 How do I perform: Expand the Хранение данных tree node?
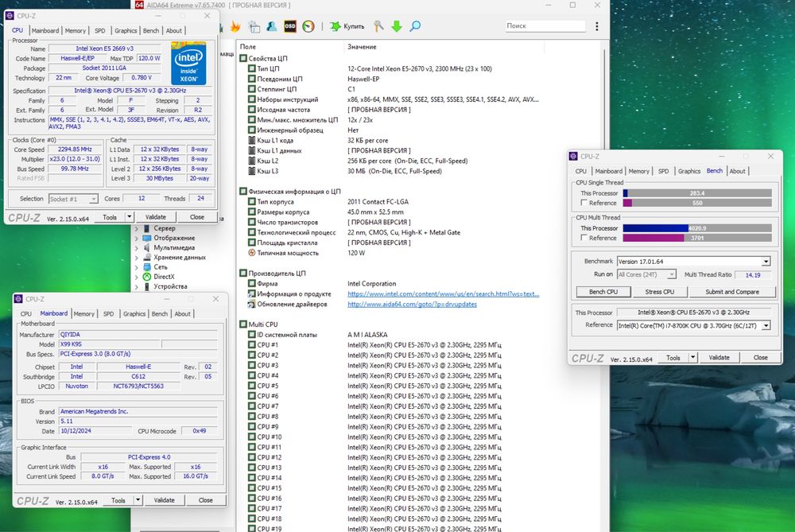tap(136, 258)
